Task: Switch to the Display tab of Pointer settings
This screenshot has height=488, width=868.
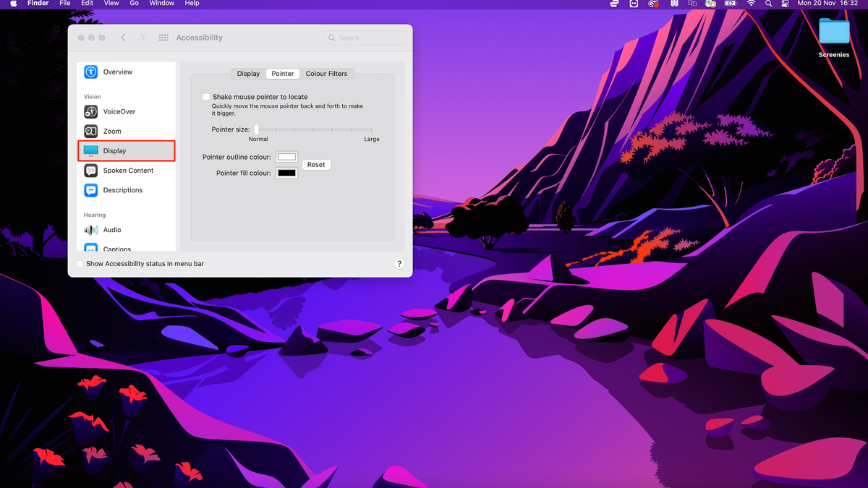Action: point(247,73)
